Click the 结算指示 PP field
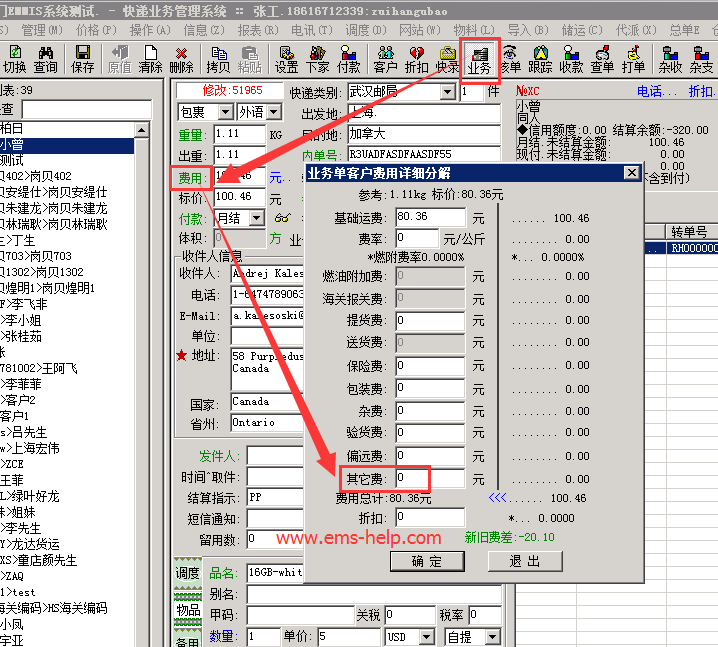This screenshot has width=718, height=647. click(275, 498)
